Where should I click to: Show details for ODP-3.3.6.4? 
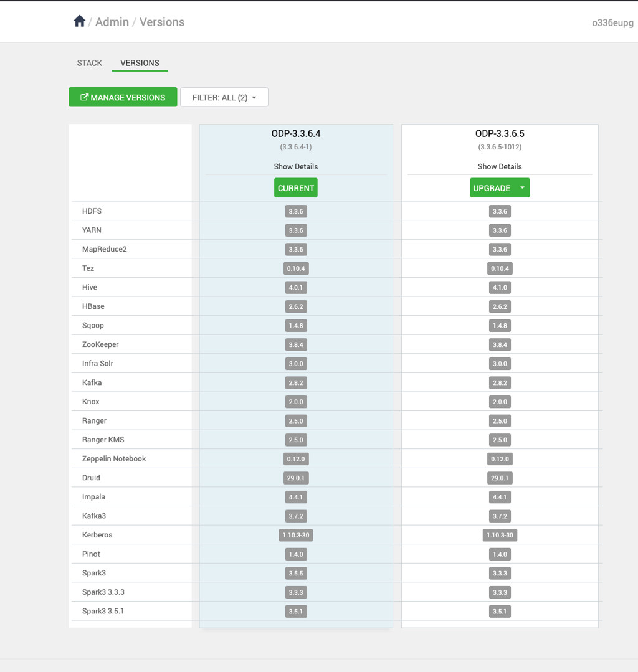point(296,166)
